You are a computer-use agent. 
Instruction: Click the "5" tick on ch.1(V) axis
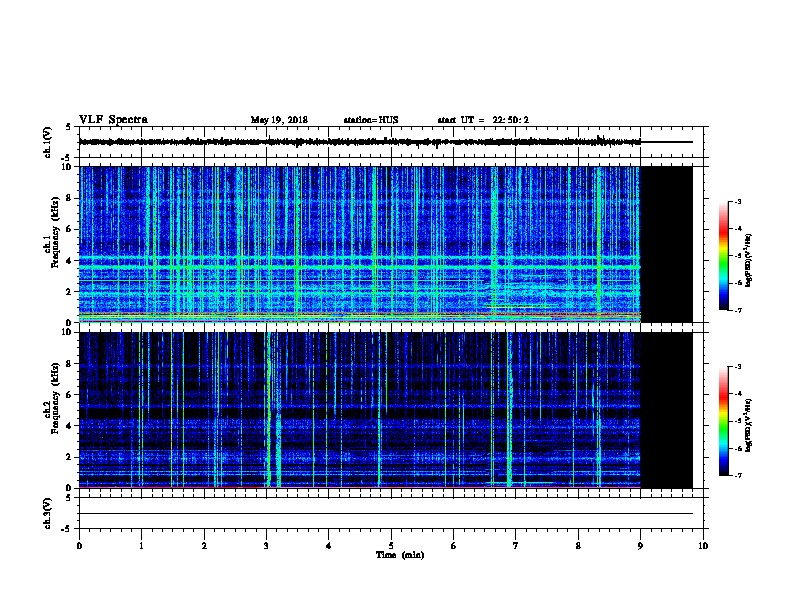click(68, 127)
